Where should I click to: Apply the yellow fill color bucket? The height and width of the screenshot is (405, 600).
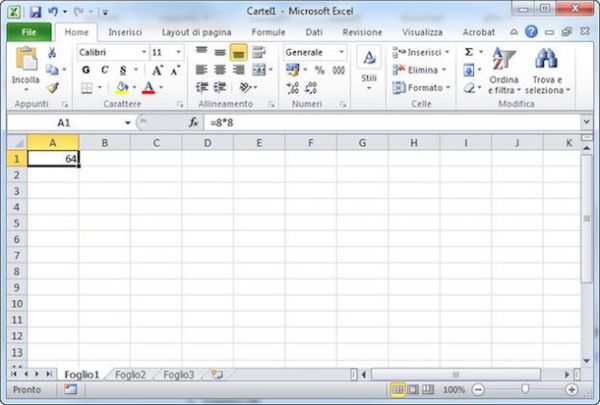[122, 88]
